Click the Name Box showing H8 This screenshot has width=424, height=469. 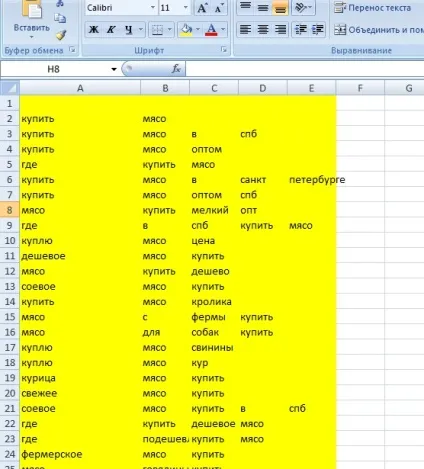coord(55,69)
